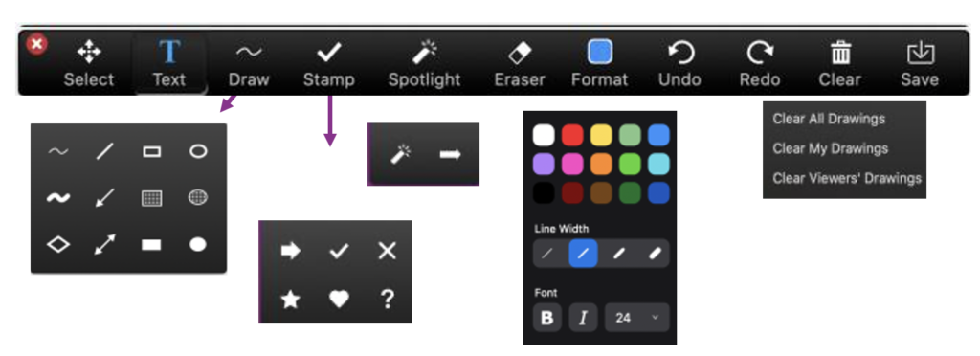Viewport: 980px width, 356px height.
Task: Toggle Italic font button
Action: coord(583,318)
